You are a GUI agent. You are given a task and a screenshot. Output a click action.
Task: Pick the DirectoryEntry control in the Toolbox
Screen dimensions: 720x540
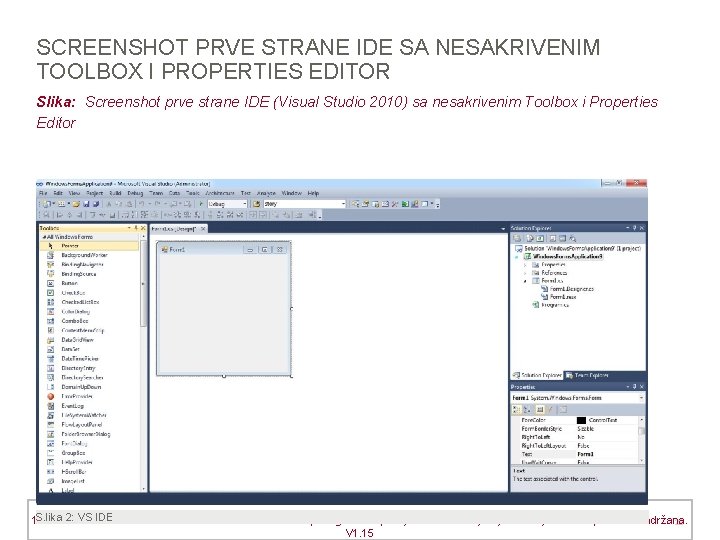tap(89, 368)
